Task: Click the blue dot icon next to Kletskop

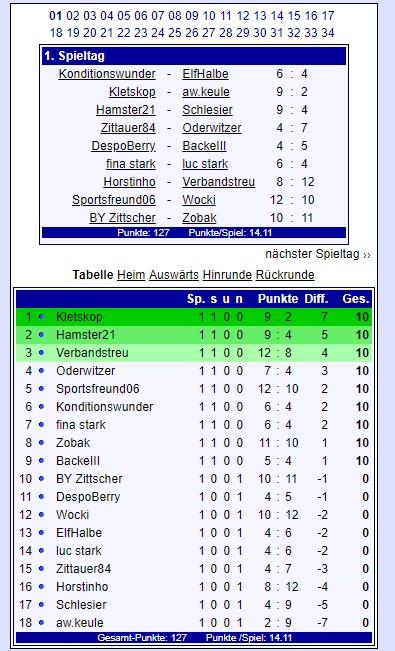Action: [x=42, y=317]
